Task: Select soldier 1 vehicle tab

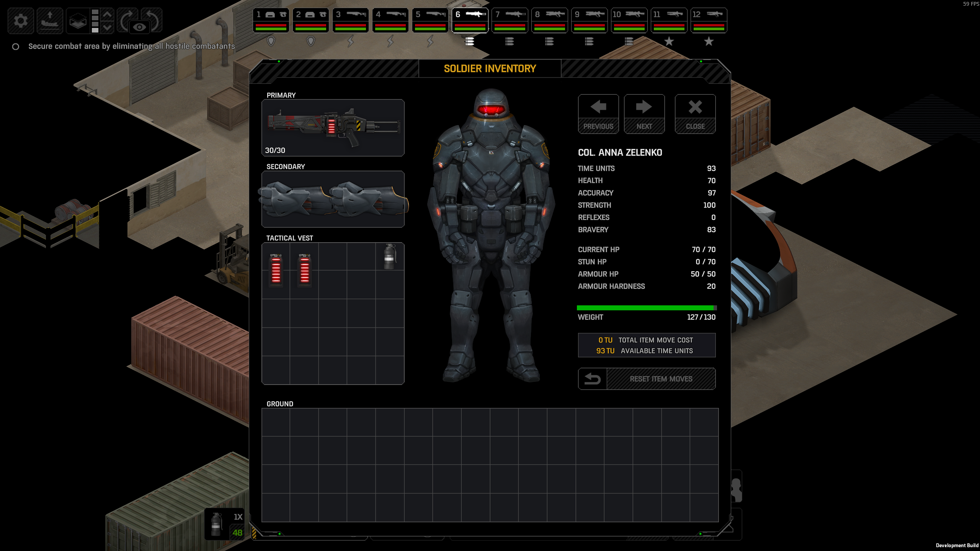Action: [x=271, y=20]
